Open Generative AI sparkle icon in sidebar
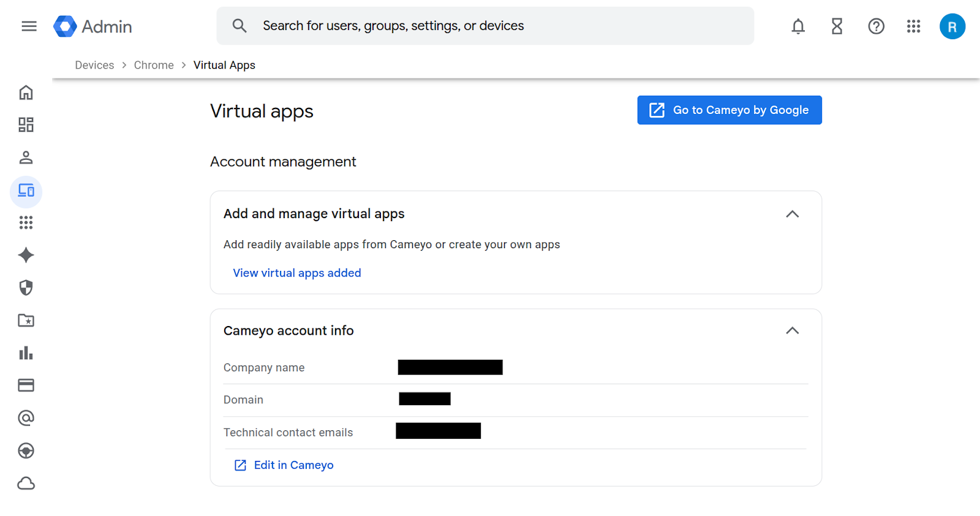 tap(26, 255)
